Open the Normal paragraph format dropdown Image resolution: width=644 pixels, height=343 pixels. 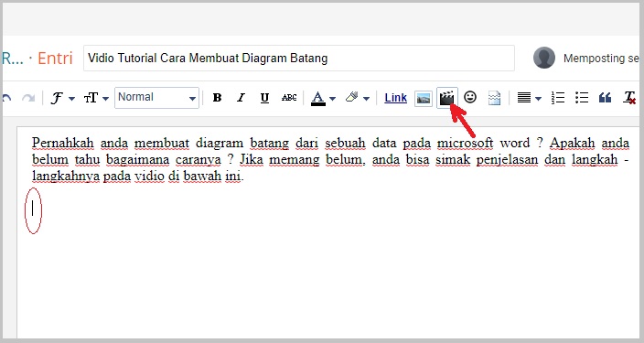(x=156, y=98)
